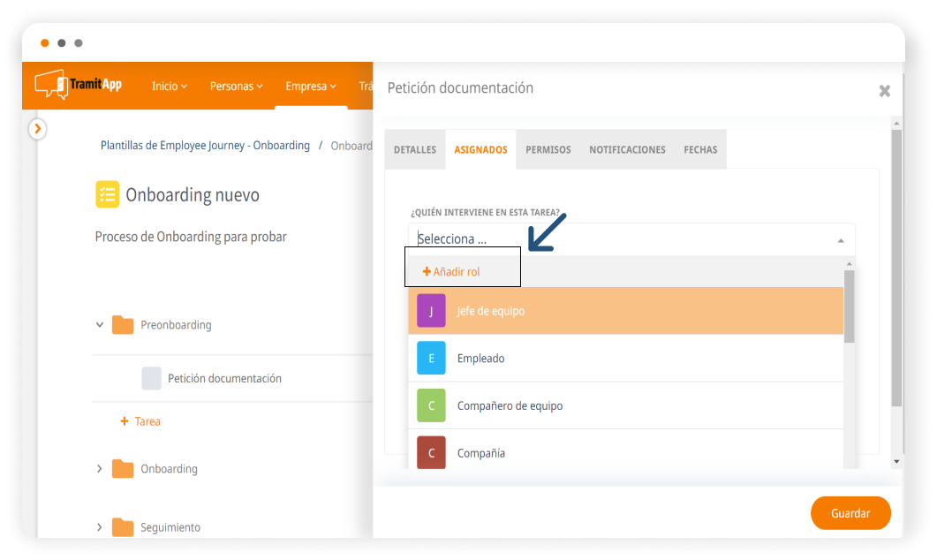The image size is (937, 560).
Task: Expand the left sidebar arrow button
Action: coord(37,129)
